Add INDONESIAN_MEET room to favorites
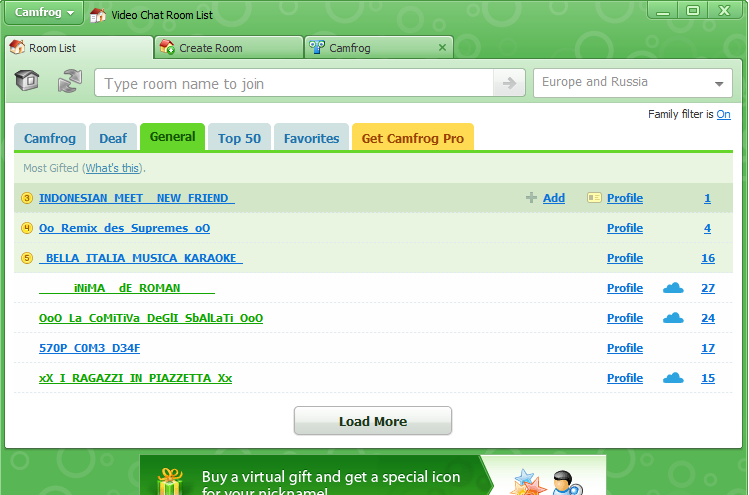The image size is (749, 495). [x=554, y=198]
